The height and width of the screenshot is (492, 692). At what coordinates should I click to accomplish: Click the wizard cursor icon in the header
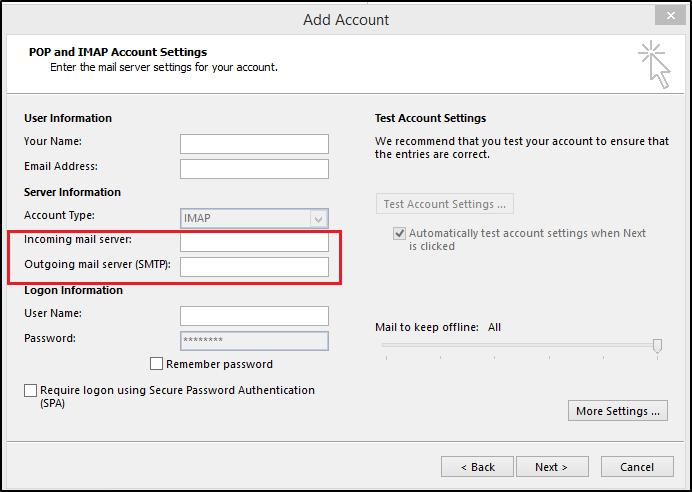click(x=654, y=64)
